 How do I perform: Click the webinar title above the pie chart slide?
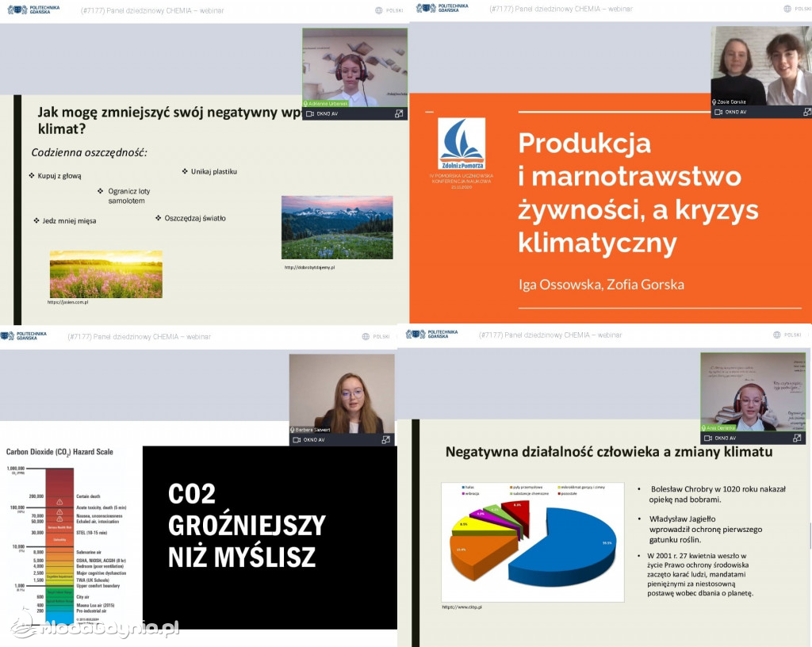click(550, 335)
